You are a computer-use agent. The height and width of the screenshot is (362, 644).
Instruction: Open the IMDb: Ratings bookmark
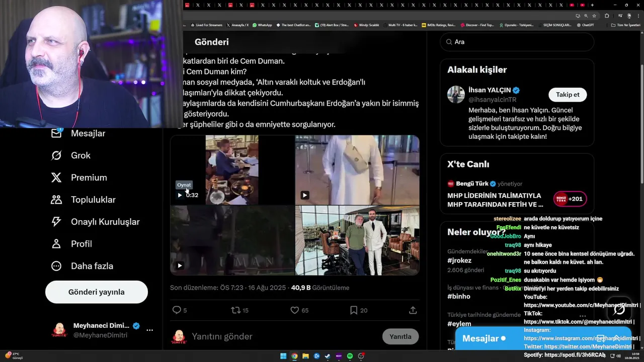coord(438,25)
